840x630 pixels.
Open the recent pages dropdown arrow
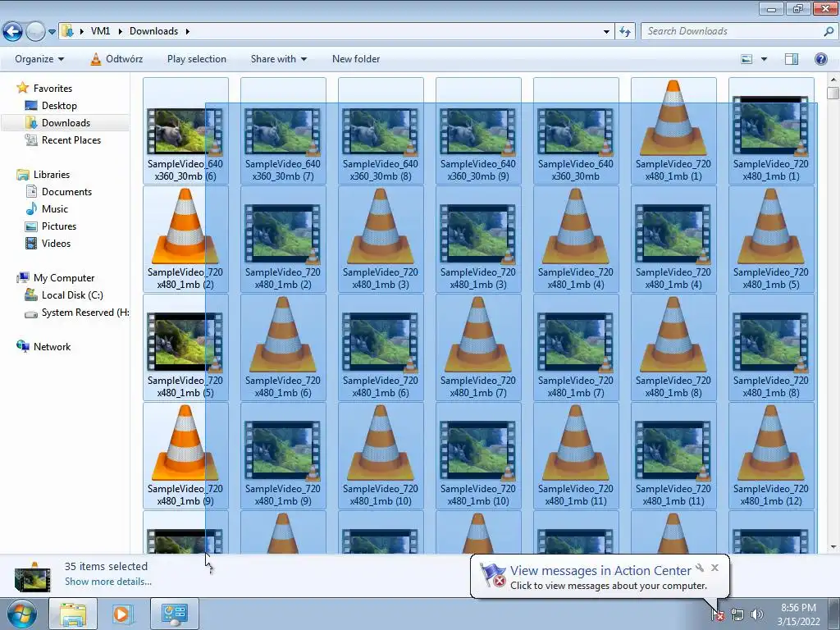pyautogui.click(x=52, y=32)
